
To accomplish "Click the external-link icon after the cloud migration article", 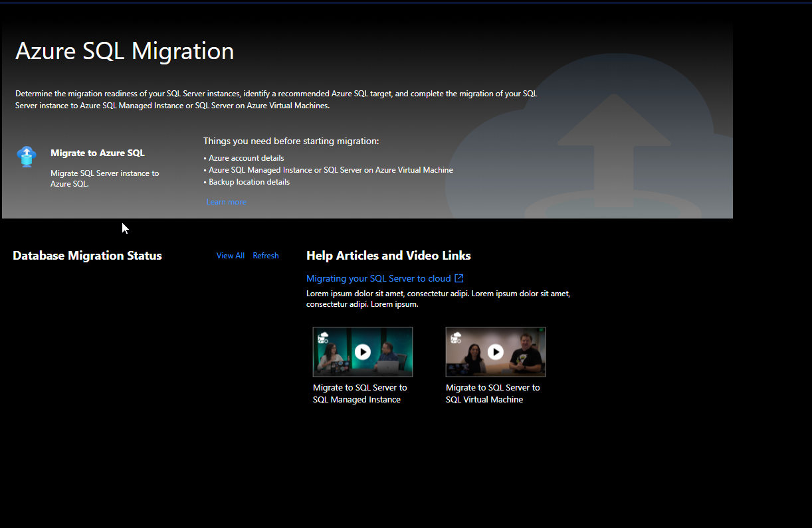I will (459, 278).
